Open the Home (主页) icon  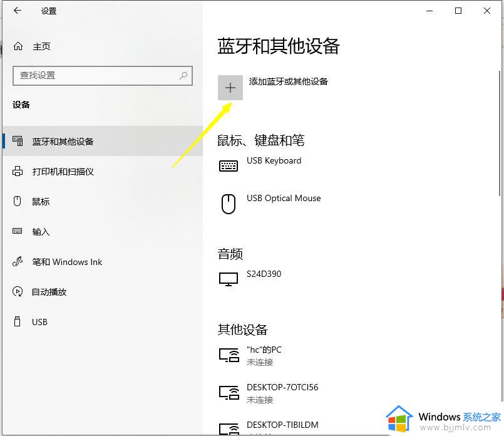(x=18, y=46)
